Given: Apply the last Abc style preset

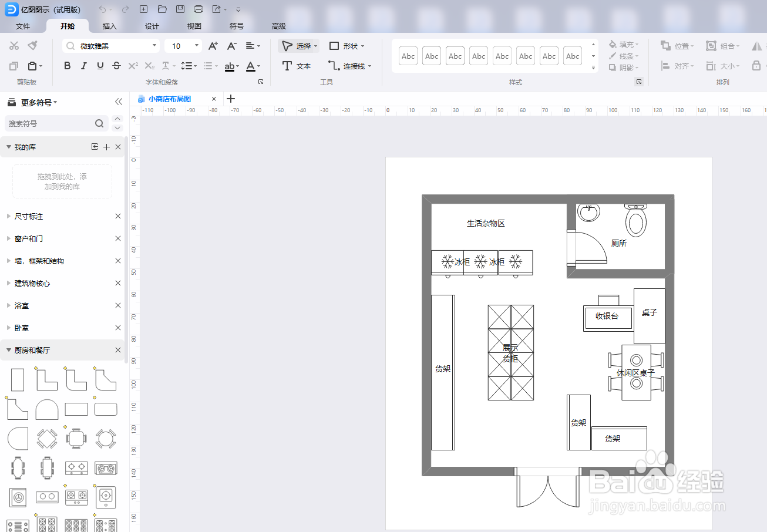Looking at the screenshot, I should click(573, 56).
